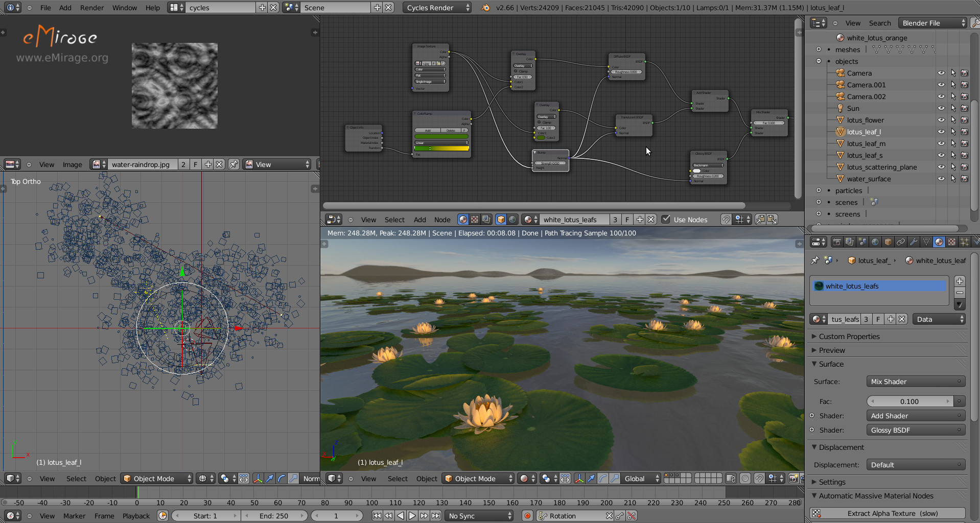This screenshot has width=980, height=523.
Task: Open the Particles properties tab (sparkle icon)
Action: 964,242
